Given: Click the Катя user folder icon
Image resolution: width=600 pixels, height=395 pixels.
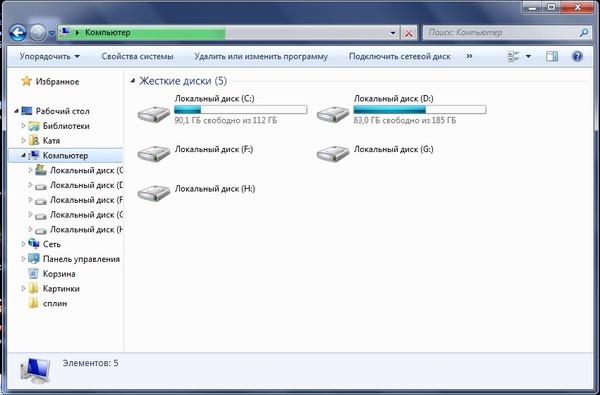Looking at the screenshot, I should pyautogui.click(x=34, y=140).
